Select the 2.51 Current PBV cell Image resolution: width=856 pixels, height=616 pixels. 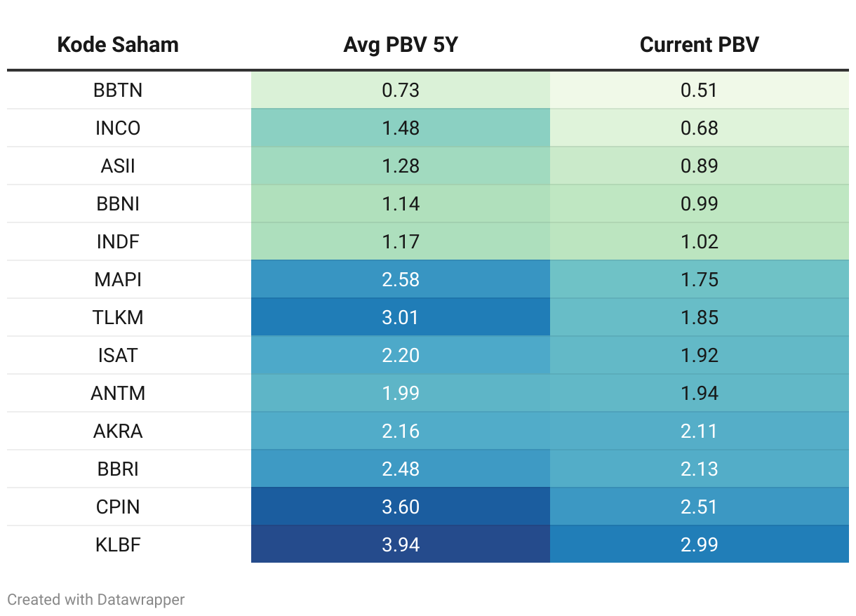(x=699, y=507)
